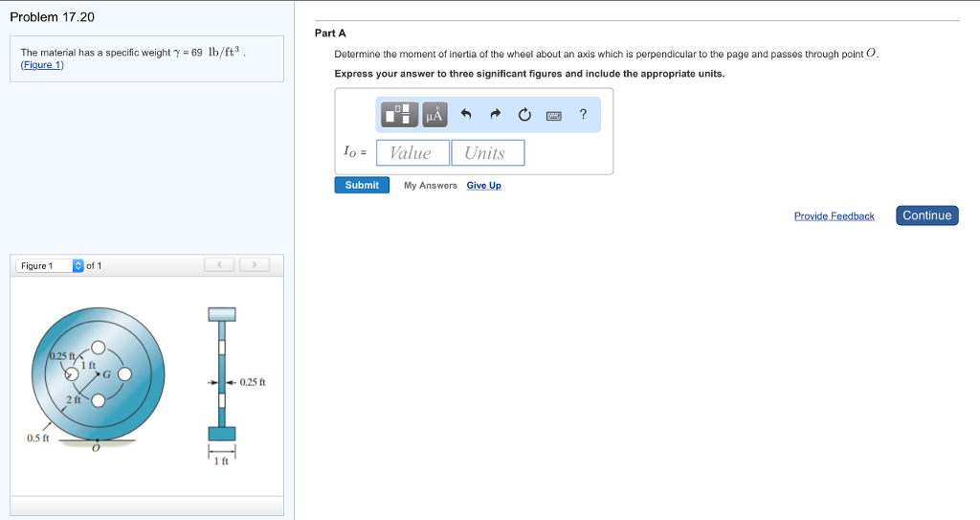Open the Provide Feedback link
This screenshot has height=520, width=980.
pos(834,216)
